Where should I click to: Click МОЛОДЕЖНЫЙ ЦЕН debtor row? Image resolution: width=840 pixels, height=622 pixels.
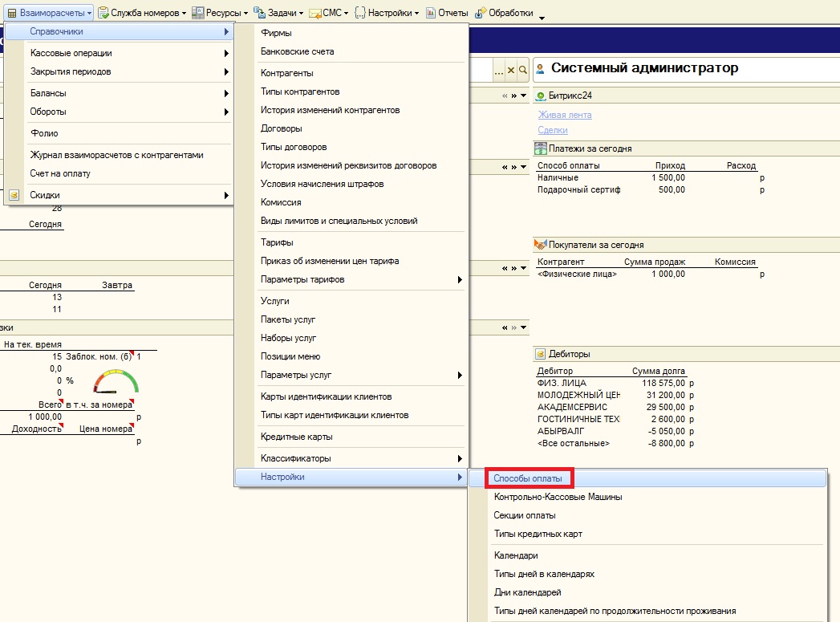(615, 395)
